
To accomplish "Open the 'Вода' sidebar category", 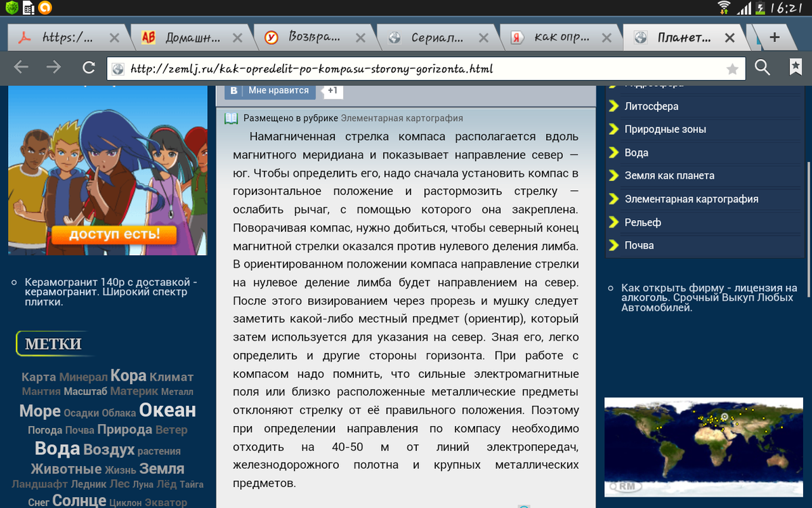I will tap(636, 152).
